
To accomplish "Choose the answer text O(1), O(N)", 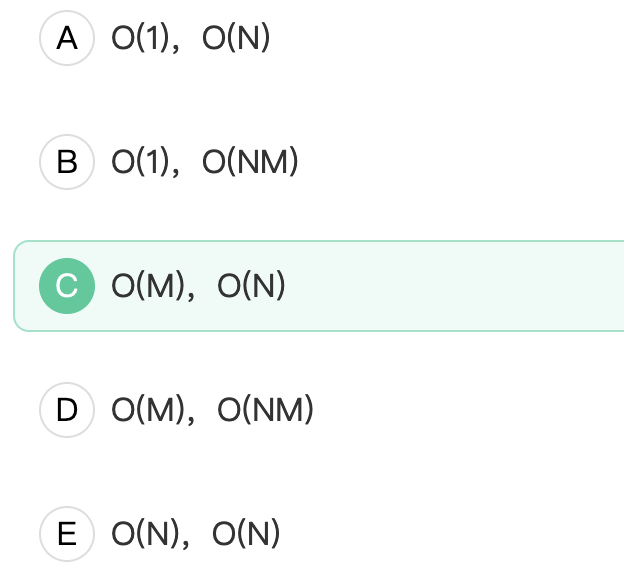I will [191, 38].
